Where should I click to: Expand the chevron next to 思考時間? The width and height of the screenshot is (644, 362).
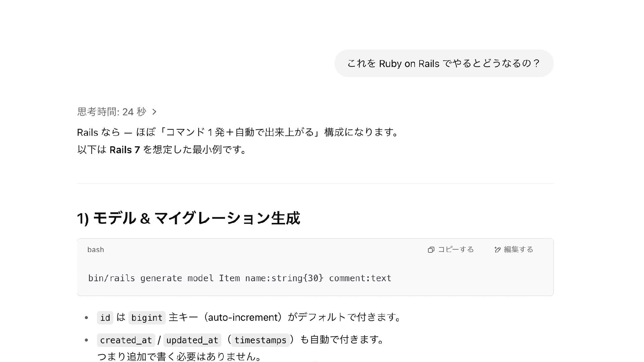(x=154, y=112)
